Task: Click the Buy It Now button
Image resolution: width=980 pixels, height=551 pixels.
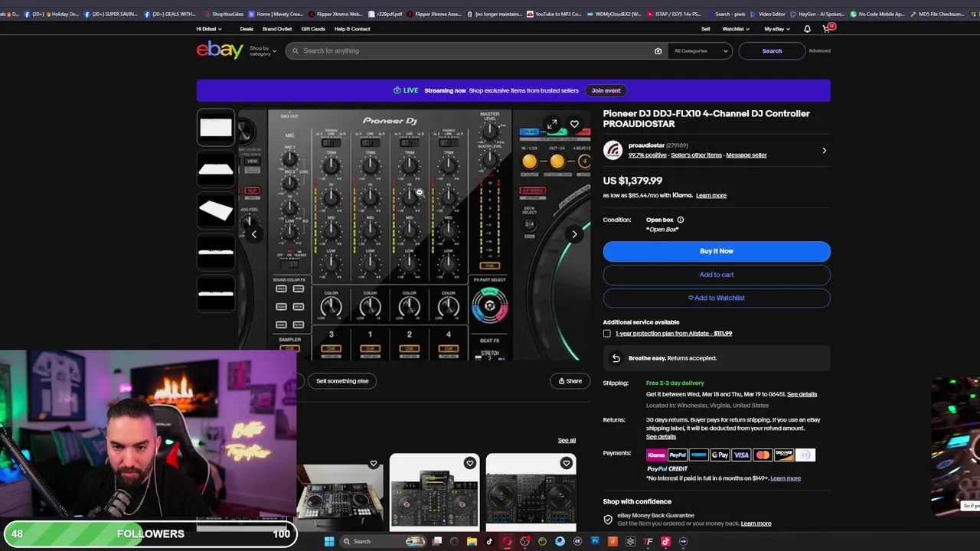Action: [717, 251]
